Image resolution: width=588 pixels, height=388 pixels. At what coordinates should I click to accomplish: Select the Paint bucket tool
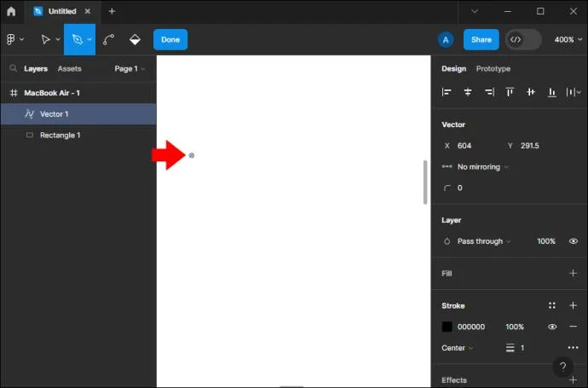pos(135,39)
